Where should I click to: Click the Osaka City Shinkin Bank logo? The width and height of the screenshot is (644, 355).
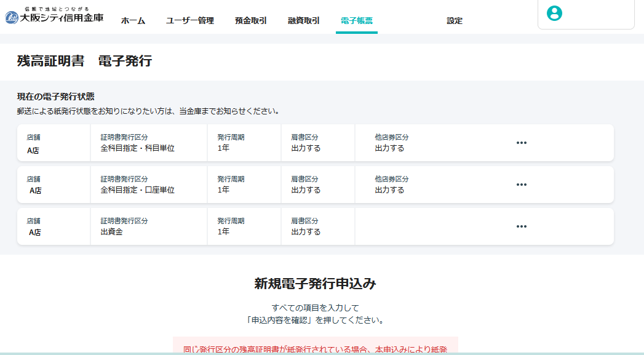click(x=54, y=15)
